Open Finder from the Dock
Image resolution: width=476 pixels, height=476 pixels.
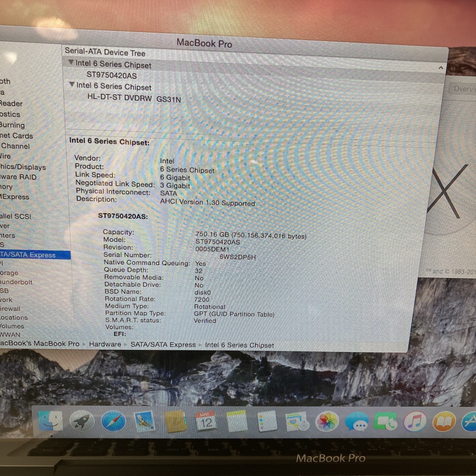(x=51, y=421)
